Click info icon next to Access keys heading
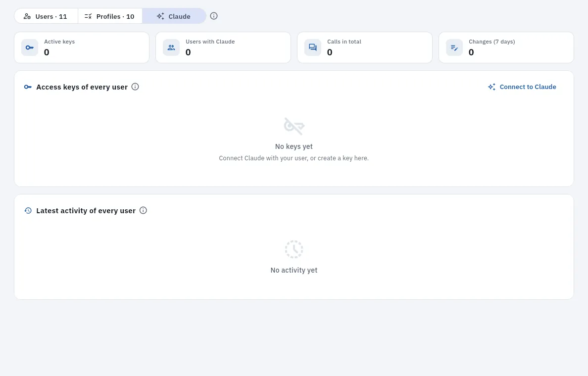Image resolution: width=588 pixels, height=376 pixels. pyautogui.click(x=136, y=87)
